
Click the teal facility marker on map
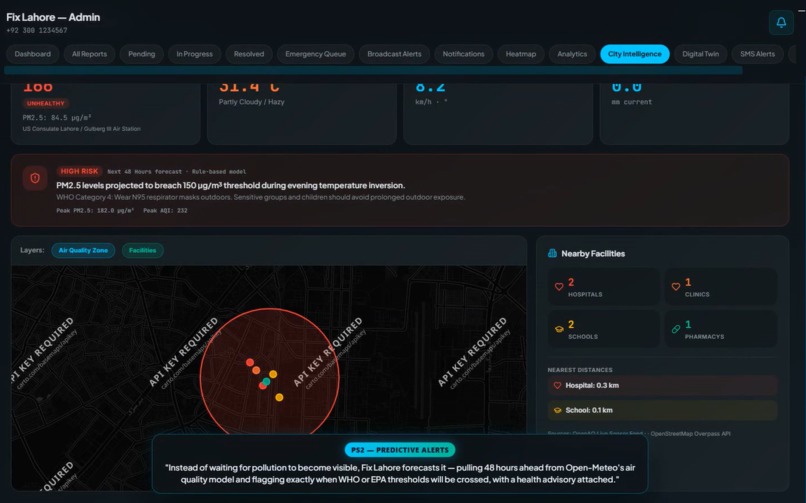pos(266,381)
